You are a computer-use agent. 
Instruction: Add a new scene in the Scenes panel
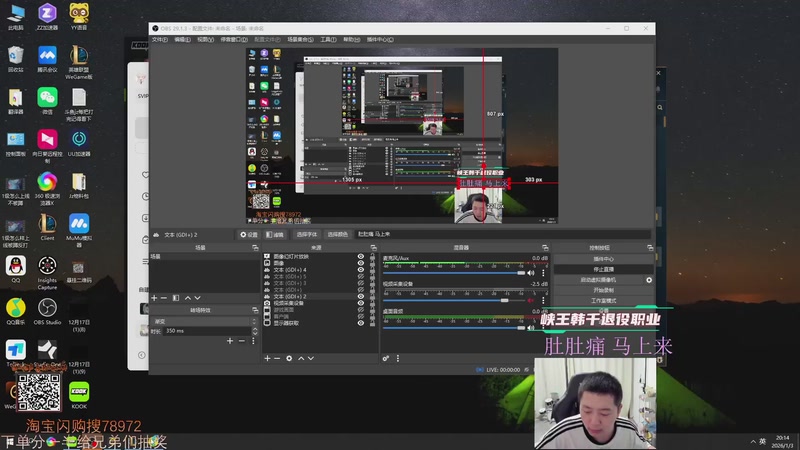pos(154,298)
